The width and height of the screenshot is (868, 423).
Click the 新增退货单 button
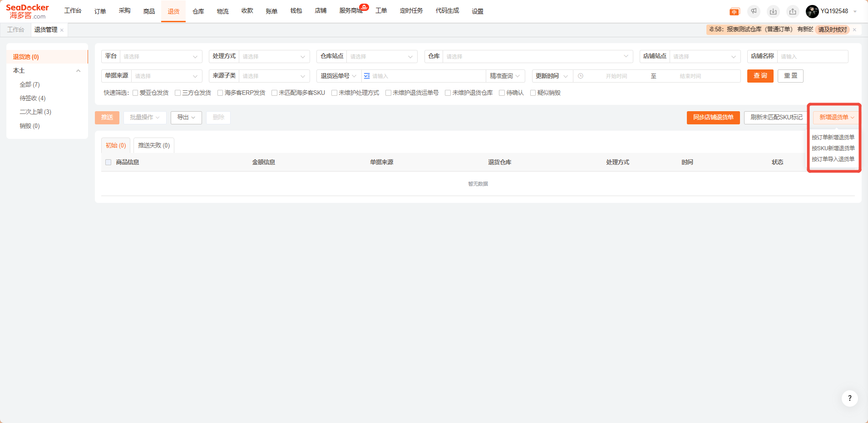(x=836, y=118)
